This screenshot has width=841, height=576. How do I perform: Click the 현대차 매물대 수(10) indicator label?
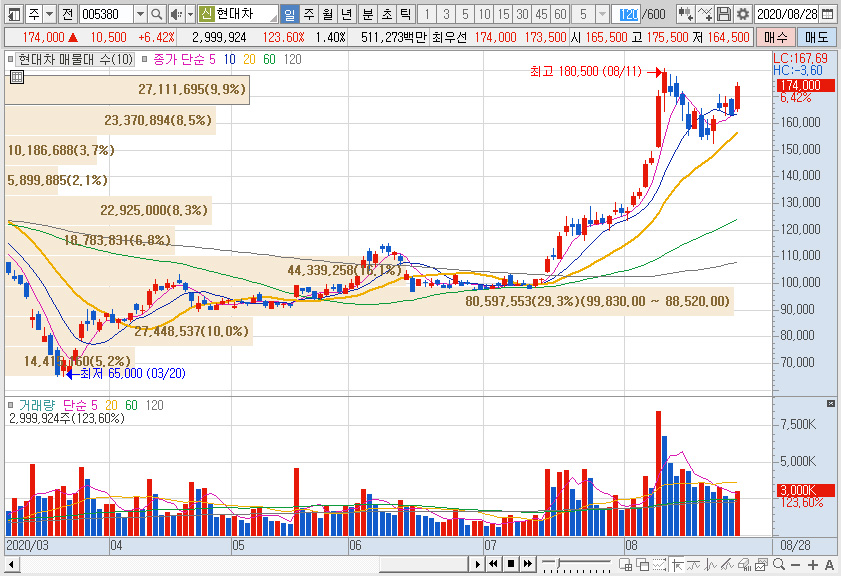[75, 59]
